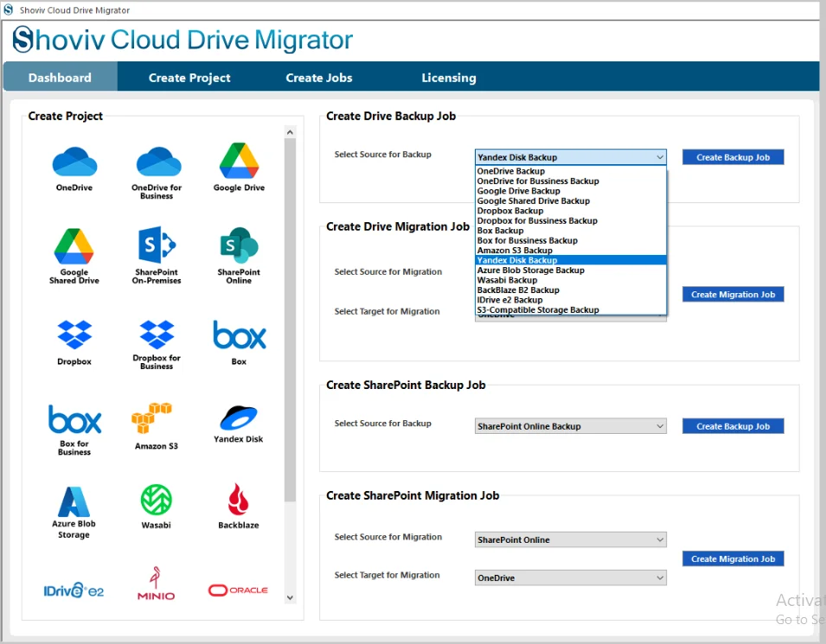The width and height of the screenshot is (826, 644).
Task: Open the Oracle project icon
Action: tap(238, 590)
